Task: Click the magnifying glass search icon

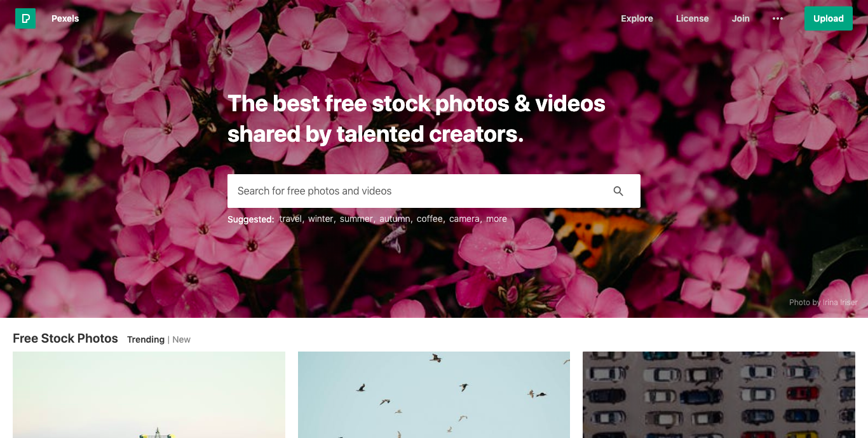Action: point(618,191)
